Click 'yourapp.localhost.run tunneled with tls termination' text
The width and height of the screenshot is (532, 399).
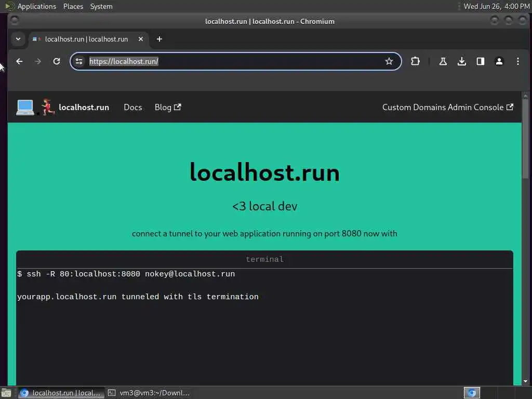pos(138,297)
